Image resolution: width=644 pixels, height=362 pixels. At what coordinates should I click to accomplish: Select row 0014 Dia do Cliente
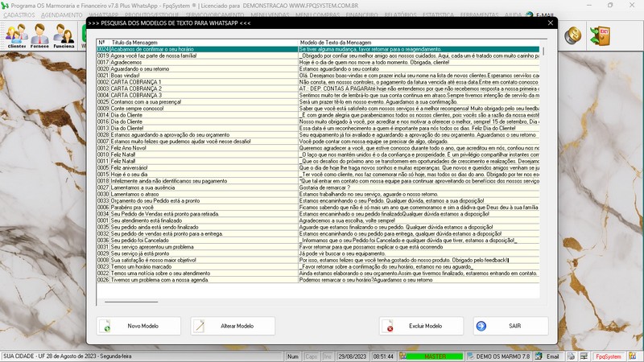[x=318, y=115]
